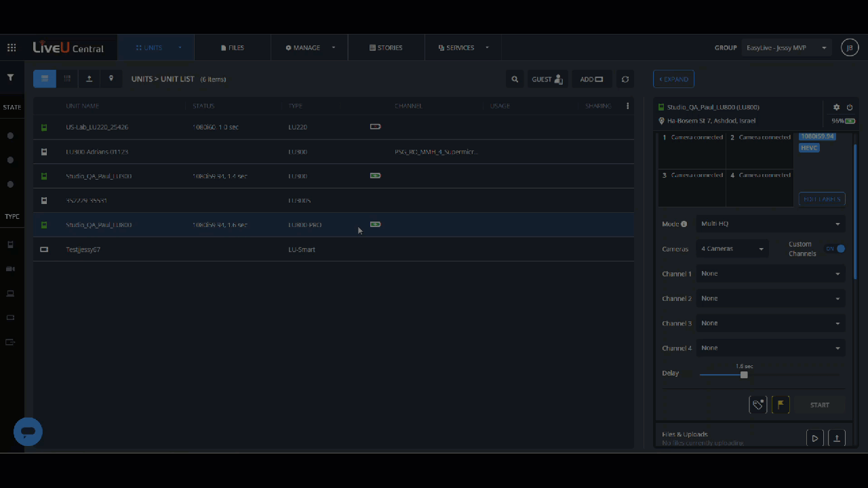Click the Edit Labels button
868x488 pixels.
[822, 199]
